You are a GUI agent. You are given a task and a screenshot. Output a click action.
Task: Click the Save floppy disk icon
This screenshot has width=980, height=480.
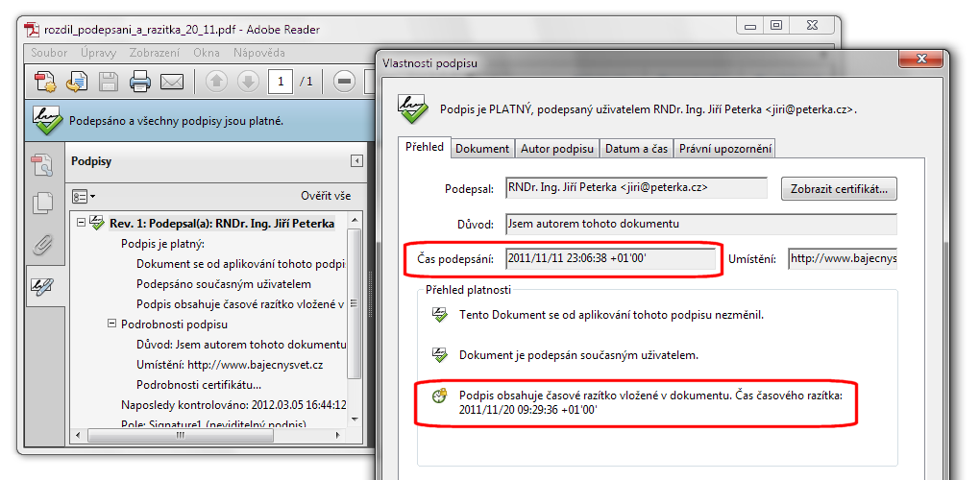tap(110, 82)
